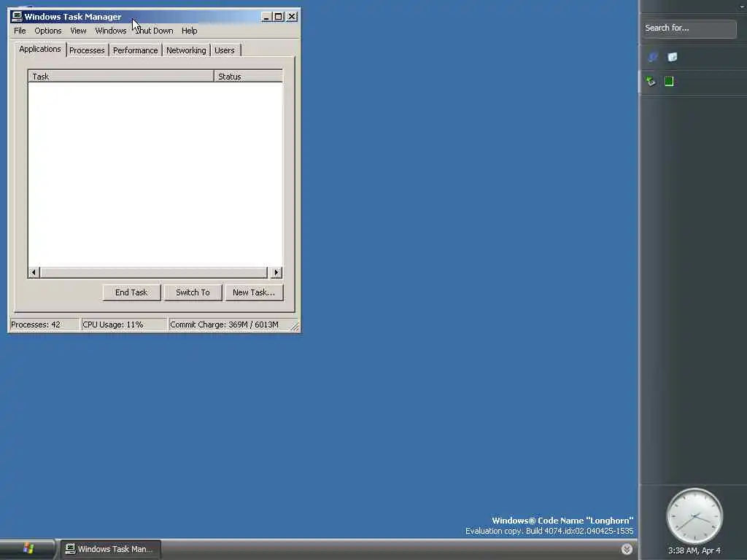Image resolution: width=747 pixels, height=560 pixels.
Task: Click the window resize grip corner
Action: tap(295, 327)
